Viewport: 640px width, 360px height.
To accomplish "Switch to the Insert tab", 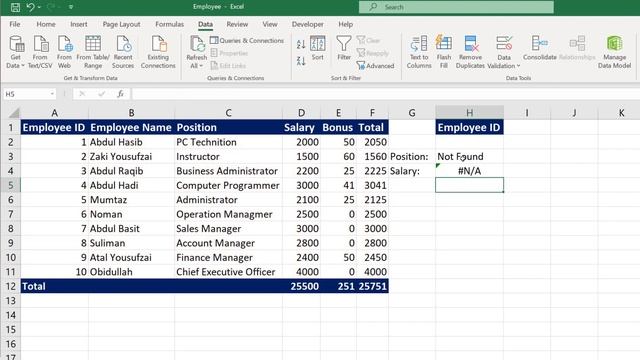I will tap(79, 24).
